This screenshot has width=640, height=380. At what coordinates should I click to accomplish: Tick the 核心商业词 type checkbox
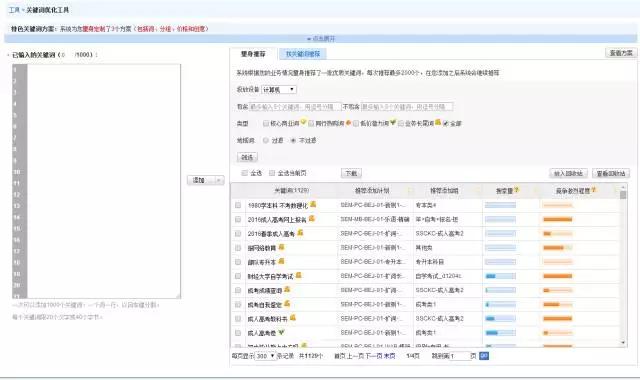[266, 123]
